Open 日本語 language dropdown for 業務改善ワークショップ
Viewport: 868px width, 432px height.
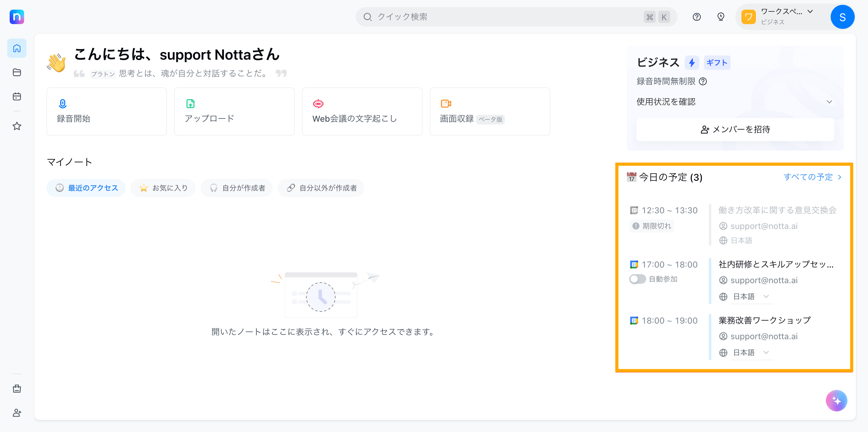tap(751, 352)
